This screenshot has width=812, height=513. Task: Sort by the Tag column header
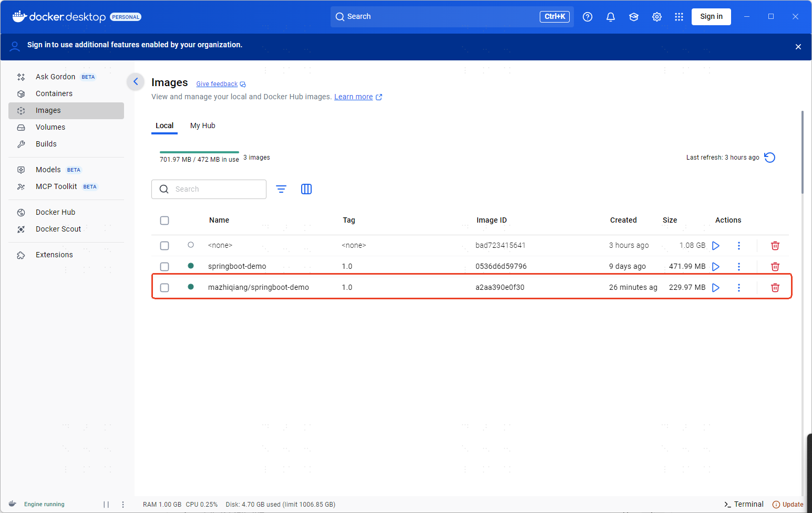point(349,220)
